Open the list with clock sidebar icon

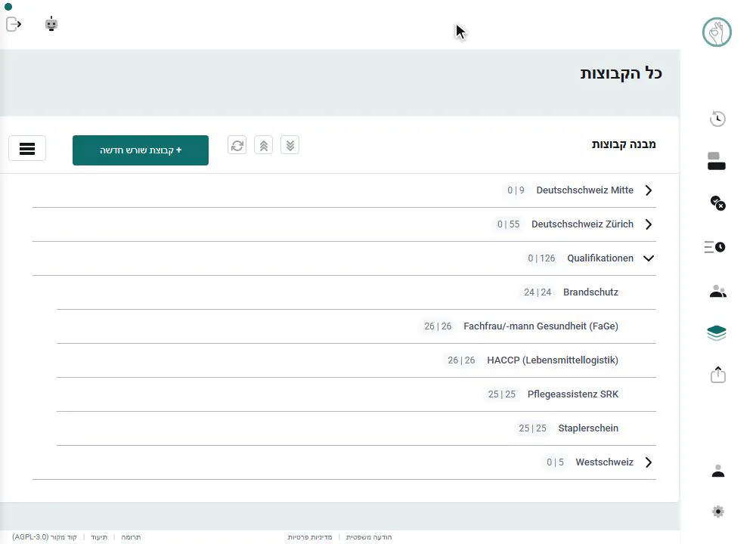click(714, 247)
